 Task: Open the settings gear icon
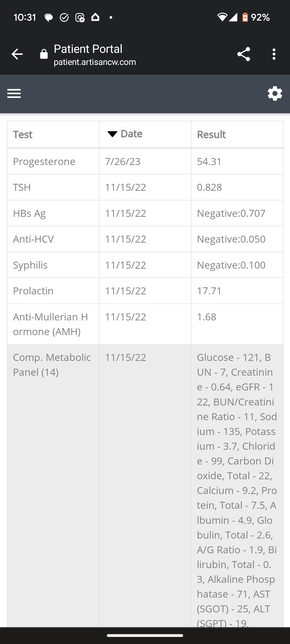point(275,94)
